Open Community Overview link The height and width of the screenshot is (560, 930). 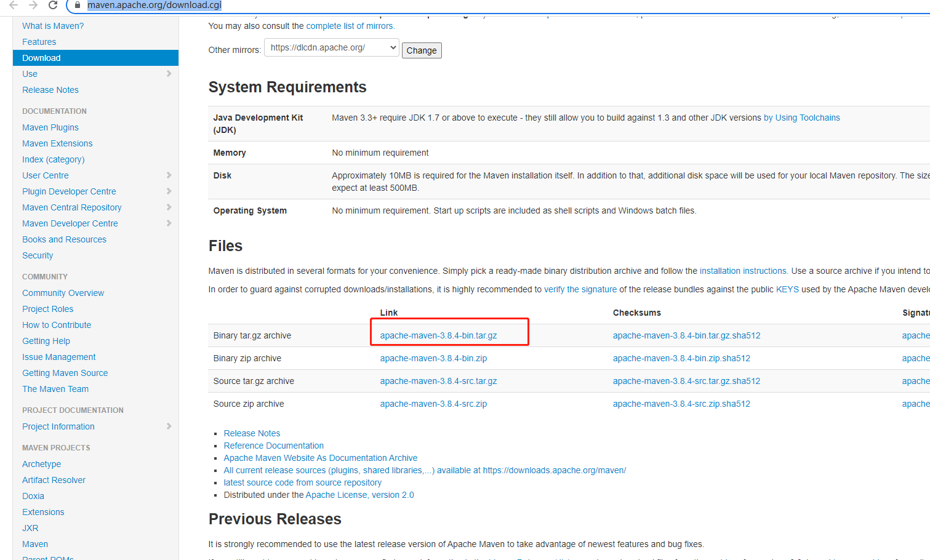click(x=63, y=293)
